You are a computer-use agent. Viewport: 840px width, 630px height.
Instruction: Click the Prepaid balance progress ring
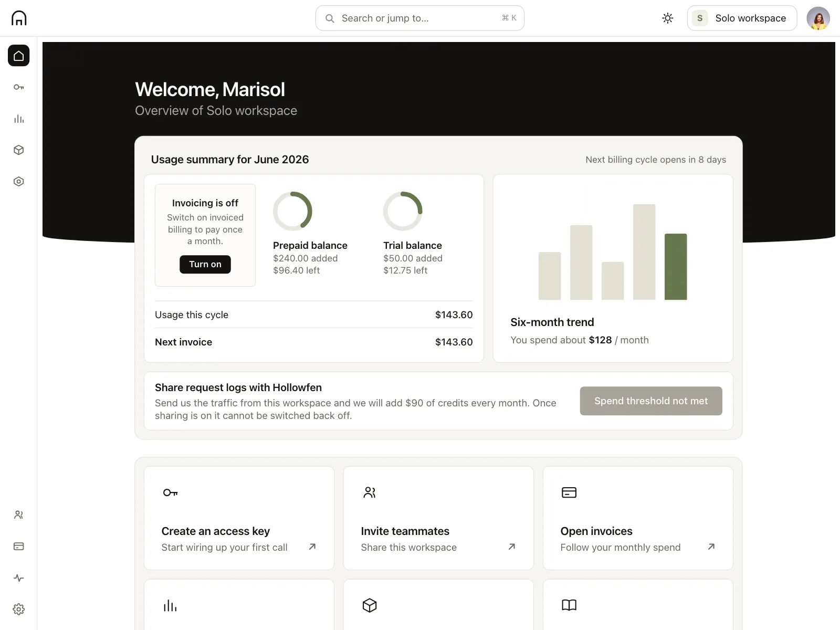[x=292, y=211]
